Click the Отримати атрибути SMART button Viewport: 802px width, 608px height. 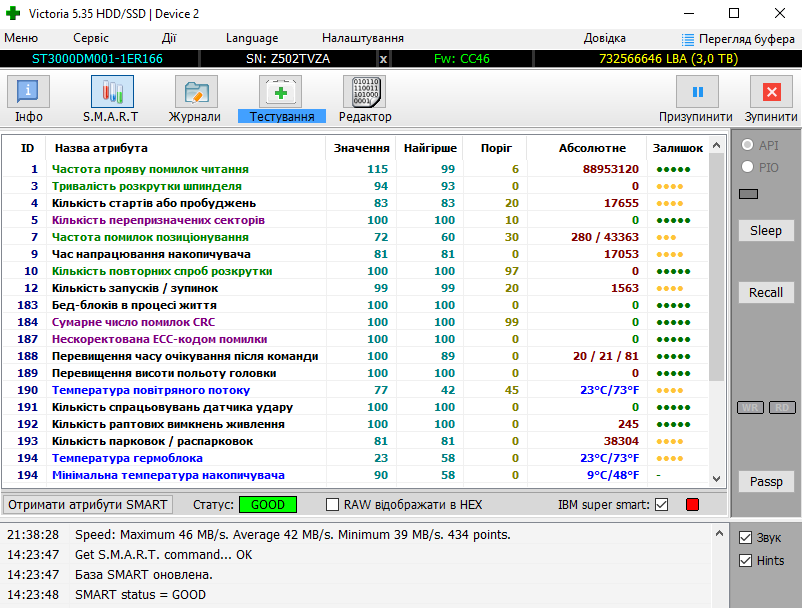[87, 505]
